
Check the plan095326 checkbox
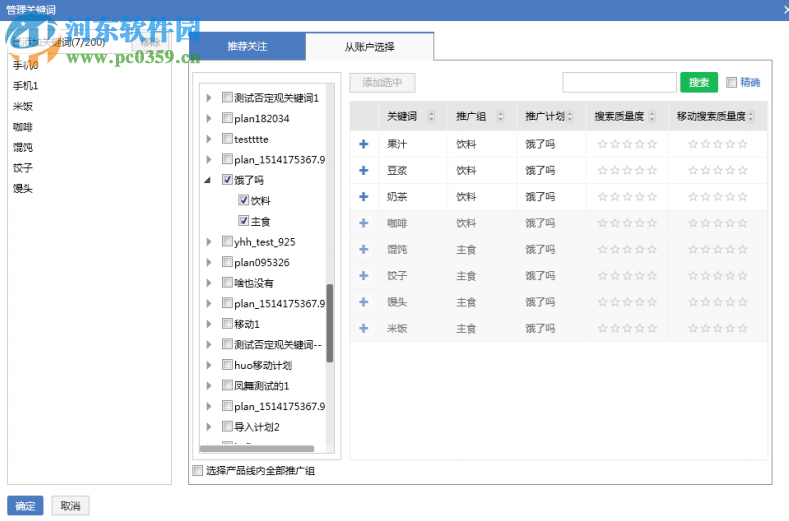point(227,262)
